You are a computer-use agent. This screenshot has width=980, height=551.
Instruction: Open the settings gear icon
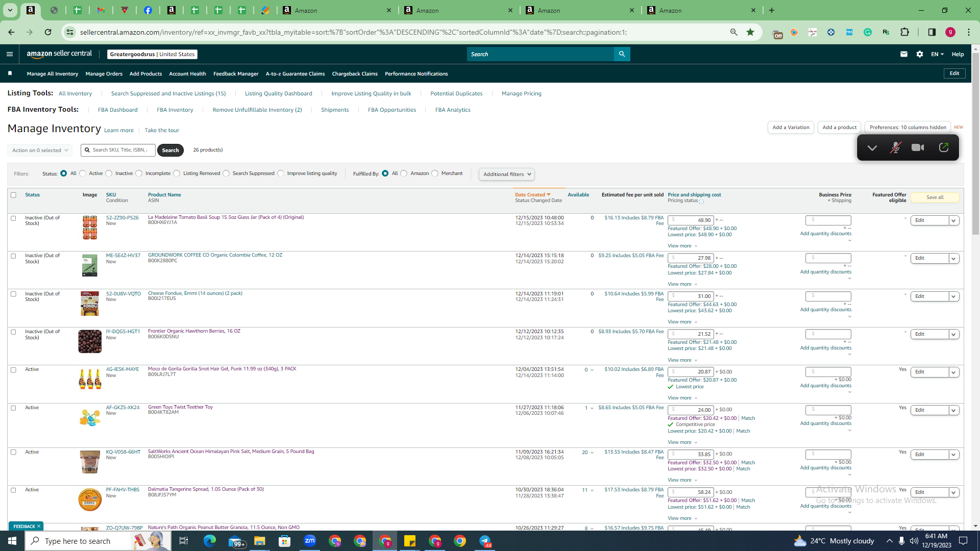pos(920,54)
